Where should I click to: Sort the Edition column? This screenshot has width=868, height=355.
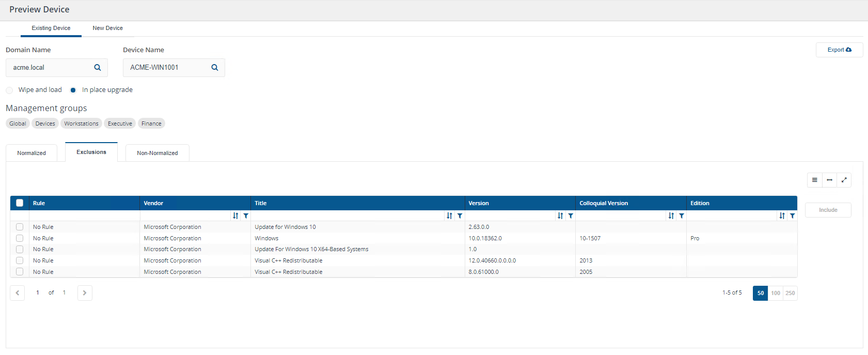coord(782,216)
